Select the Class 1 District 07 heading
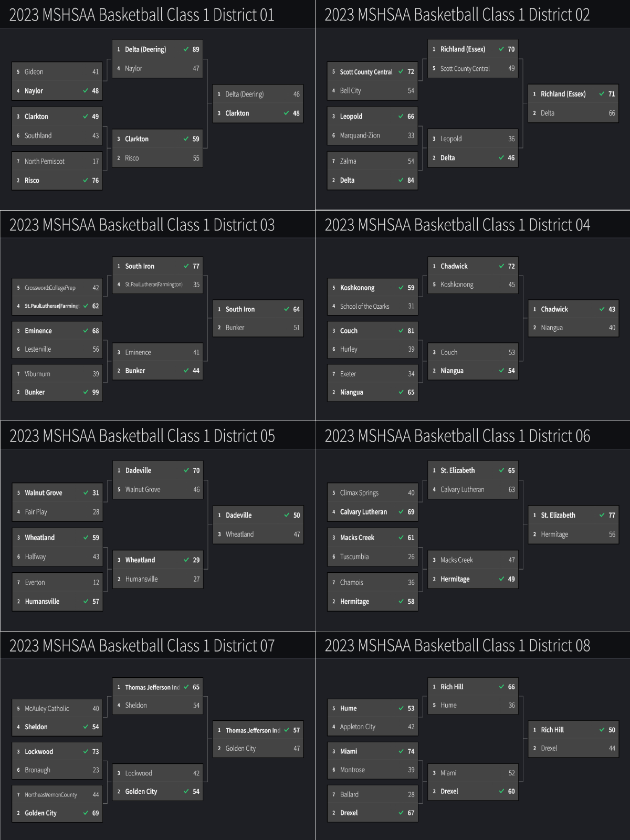630x840 pixels. tap(142, 645)
